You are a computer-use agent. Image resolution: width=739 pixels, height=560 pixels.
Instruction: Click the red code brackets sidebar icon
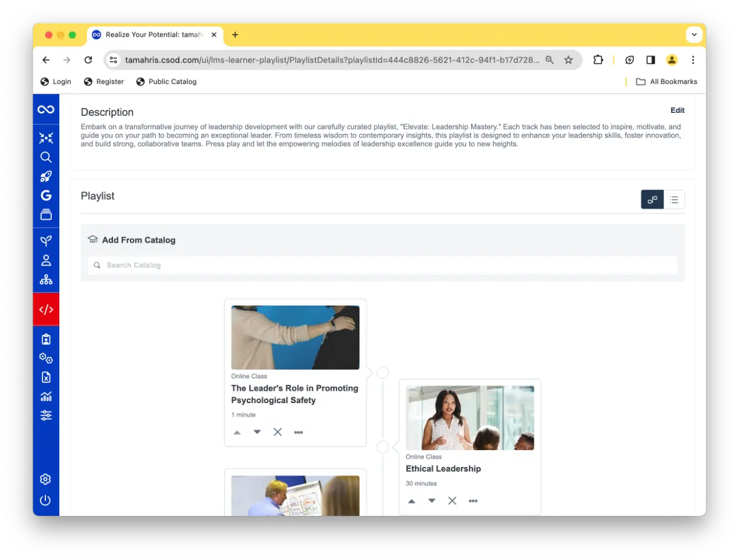coord(46,310)
